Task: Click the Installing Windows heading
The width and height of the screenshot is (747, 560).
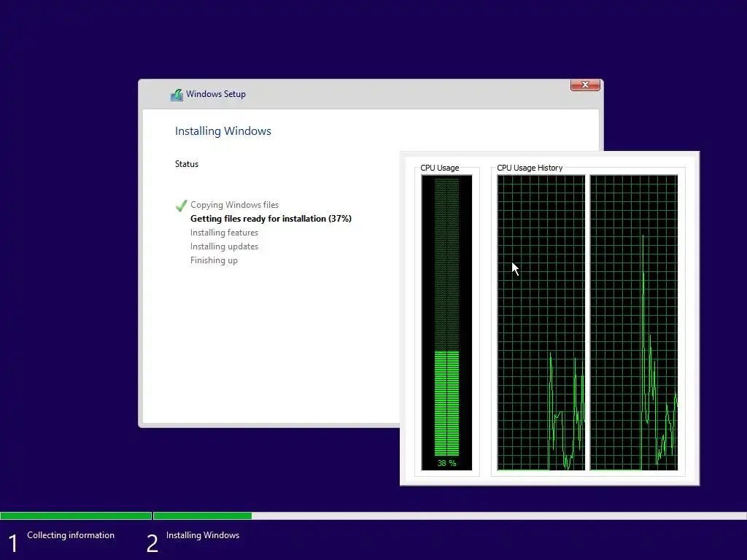Action: click(x=223, y=131)
